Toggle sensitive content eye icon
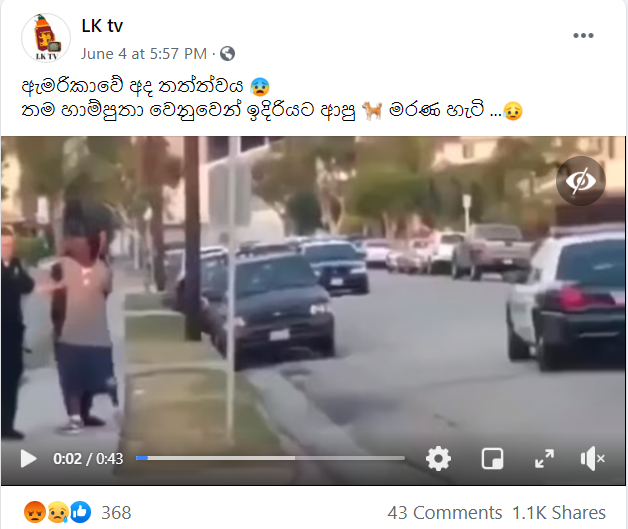The height and width of the screenshot is (529, 628). click(x=581, y=181)
